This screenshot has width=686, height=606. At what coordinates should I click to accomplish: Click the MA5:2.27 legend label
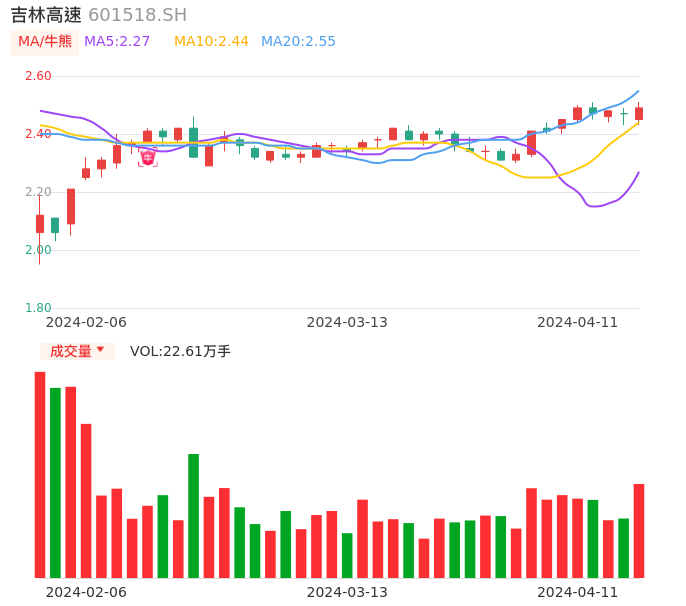tap(117, 42)
